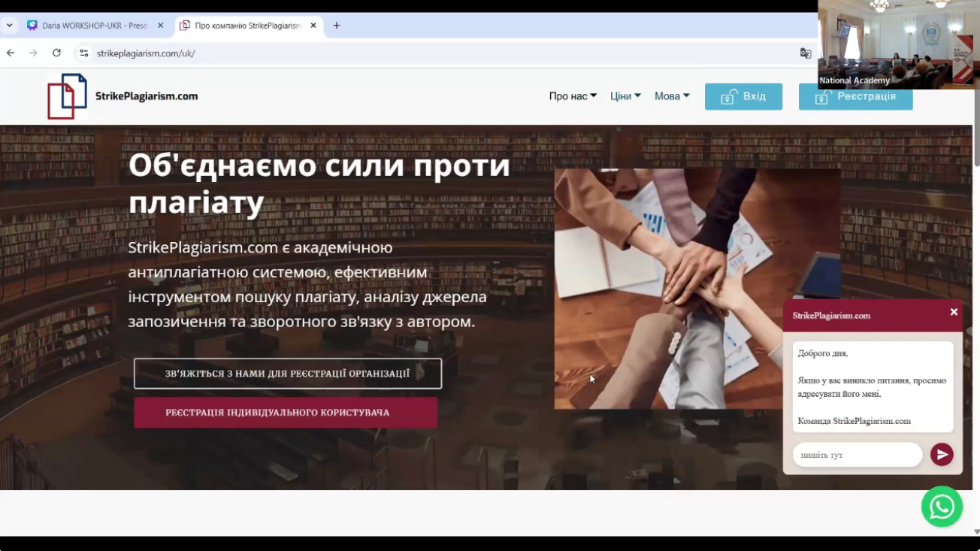Expand the Про нас dropdown menu

tap(573, 96)
